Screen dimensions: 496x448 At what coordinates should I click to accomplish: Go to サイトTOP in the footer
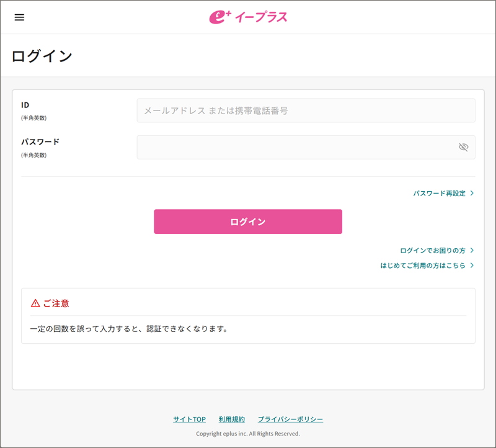(x=189, y=419)
